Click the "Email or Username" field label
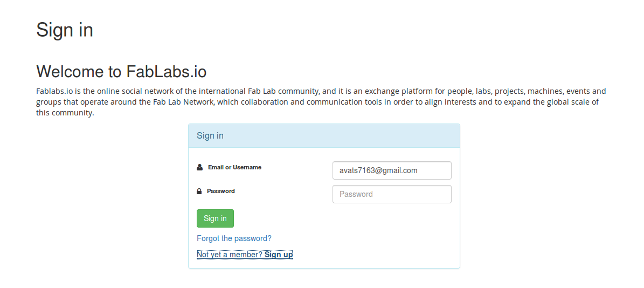644x288 pixels. [x=234, y=167]
